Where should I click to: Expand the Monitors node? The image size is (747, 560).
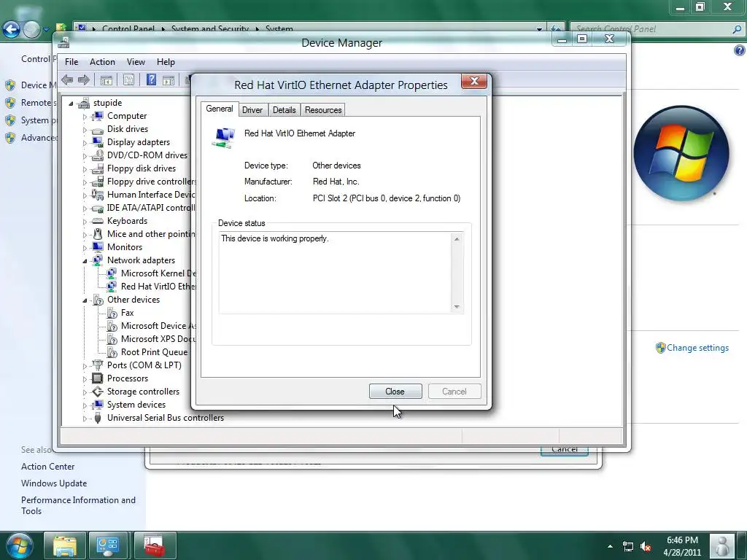click(85, 248)
